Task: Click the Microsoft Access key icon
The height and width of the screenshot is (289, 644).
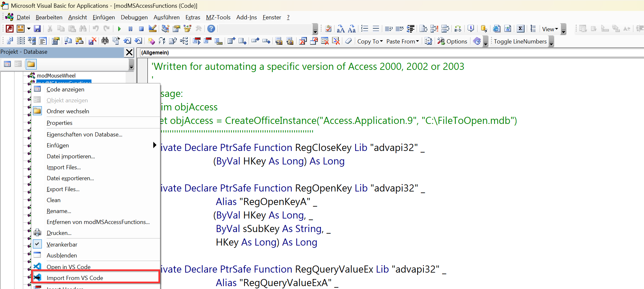Action: pyautogui.click(x=10, y=29)
